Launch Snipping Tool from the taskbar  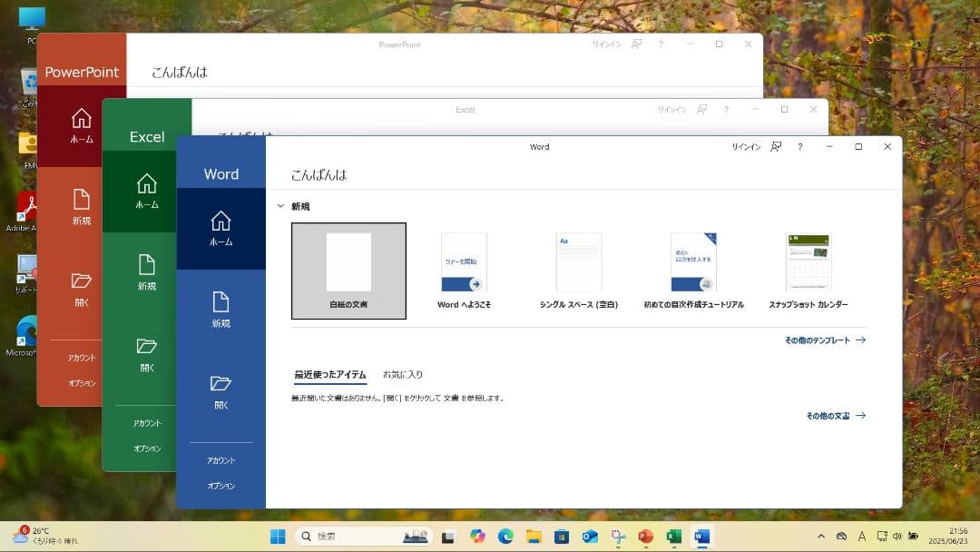click(x=617, y=536)
